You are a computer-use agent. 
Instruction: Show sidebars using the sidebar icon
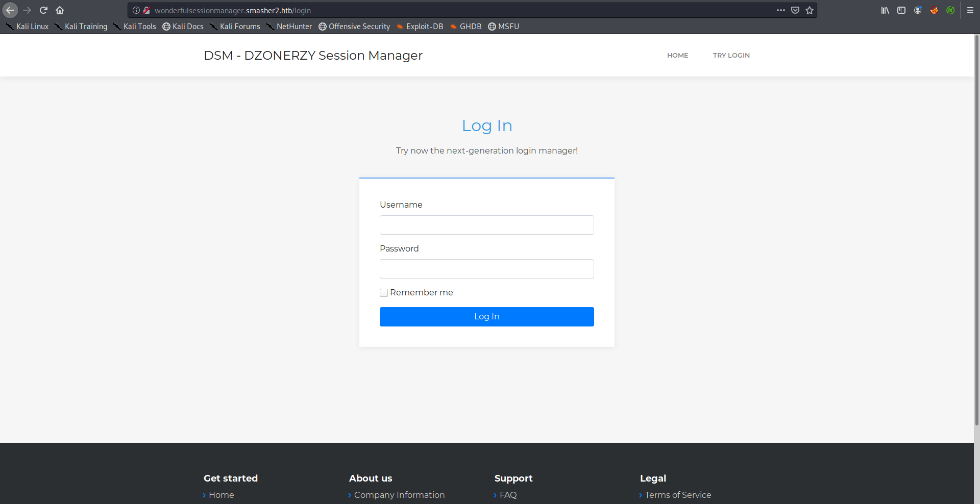pos(901,10)
